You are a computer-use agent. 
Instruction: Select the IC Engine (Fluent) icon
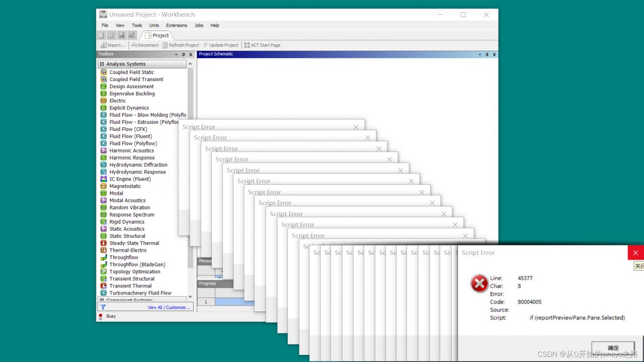pos(104,179)
